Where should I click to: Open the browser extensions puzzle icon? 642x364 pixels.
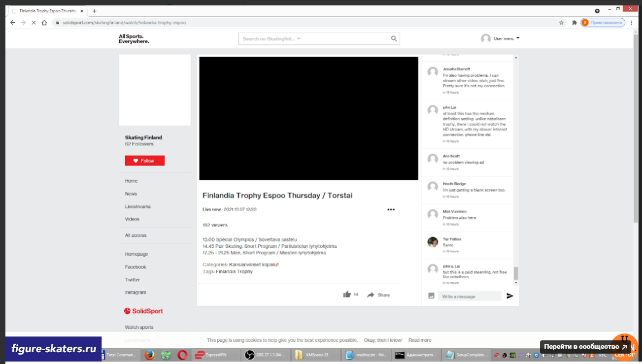click(x=574, y=23)
